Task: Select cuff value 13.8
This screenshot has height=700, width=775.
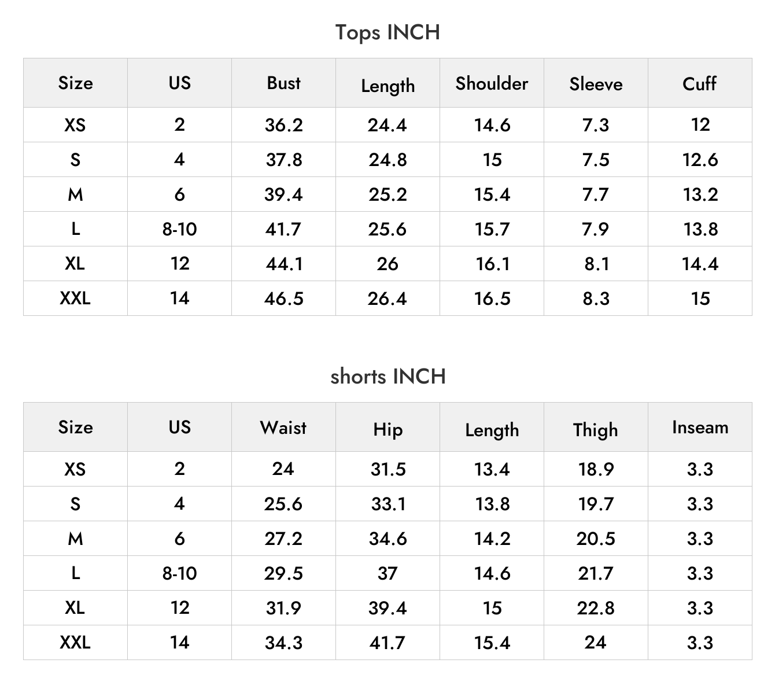Action: (x=700, y=229)
